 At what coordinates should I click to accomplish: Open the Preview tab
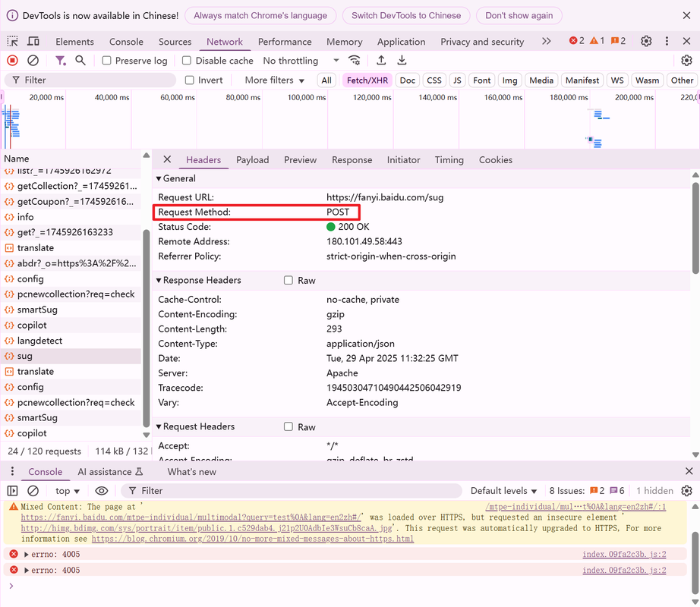[x=300, y=159]
